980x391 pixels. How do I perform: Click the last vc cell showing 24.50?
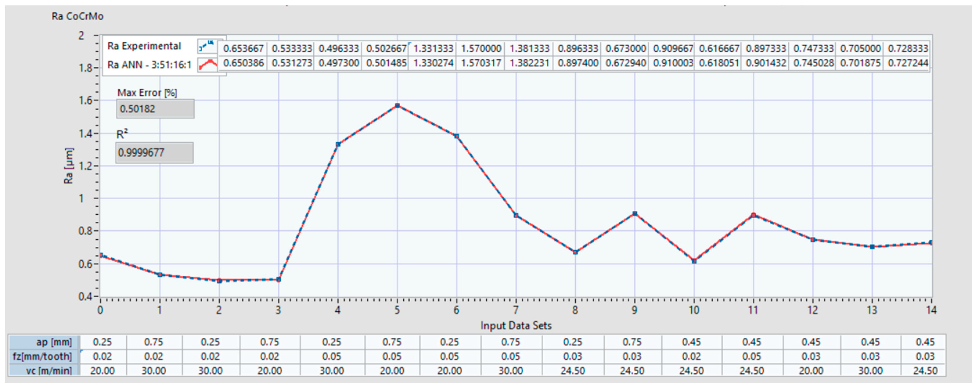925,371
